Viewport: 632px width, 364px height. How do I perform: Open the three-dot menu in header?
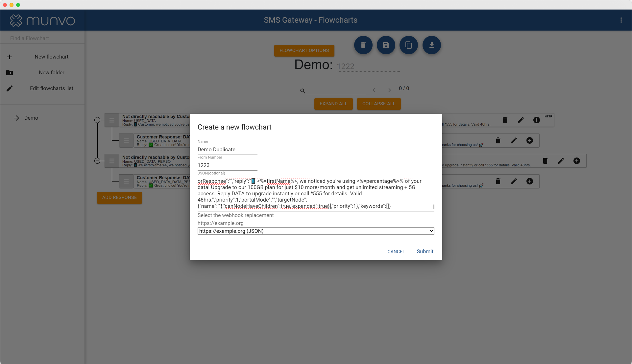[x=621, y=20]
